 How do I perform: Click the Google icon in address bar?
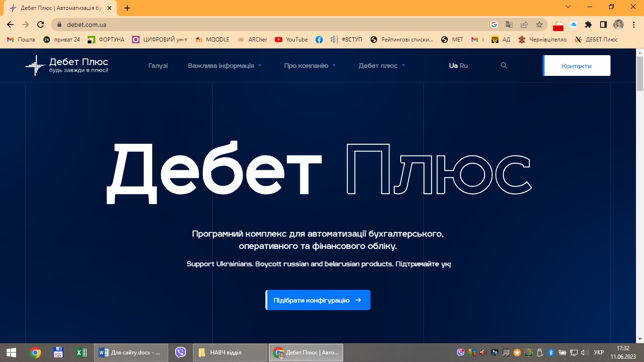(494, 25)
